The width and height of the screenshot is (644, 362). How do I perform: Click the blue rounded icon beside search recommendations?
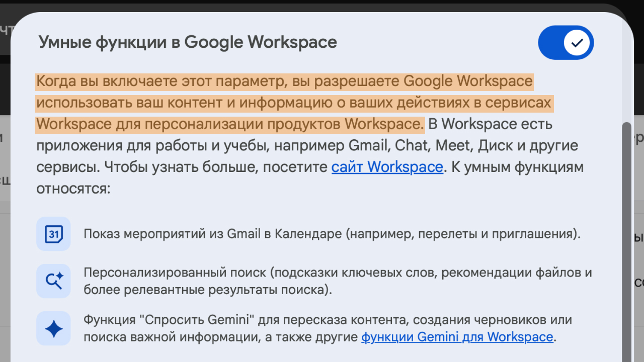click(x=53, y=281)
